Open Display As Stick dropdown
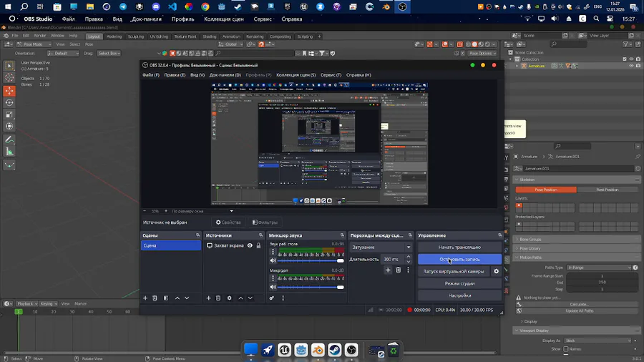 [597, 341]
